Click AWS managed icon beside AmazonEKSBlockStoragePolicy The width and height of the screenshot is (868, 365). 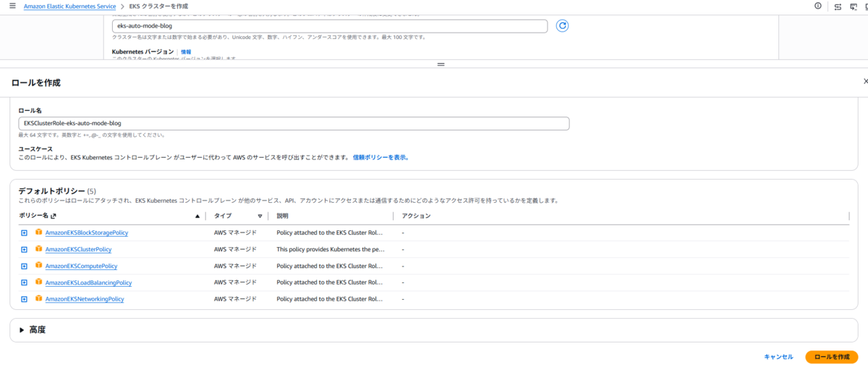click(x=39, y=232)
